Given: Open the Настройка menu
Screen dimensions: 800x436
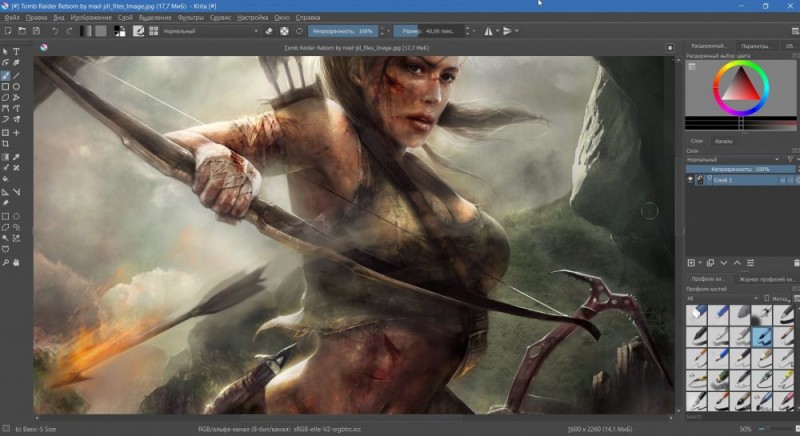Looking at the screenshot, I should point(253,17).
